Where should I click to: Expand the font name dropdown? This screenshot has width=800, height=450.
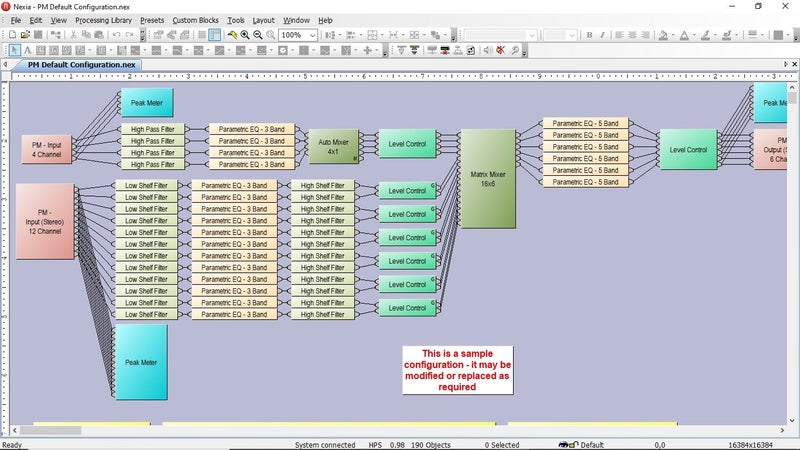click(x=534, y=35)
